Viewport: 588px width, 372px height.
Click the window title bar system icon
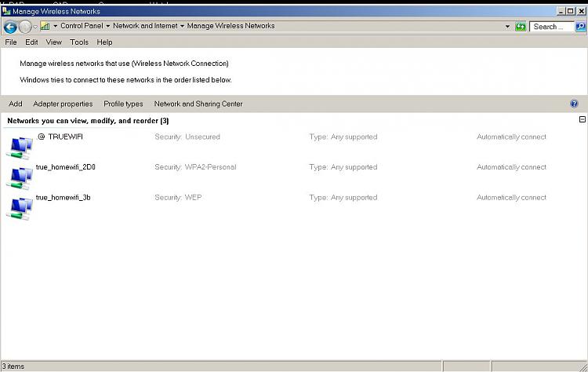pyautogui.click(x=6, y=11)
